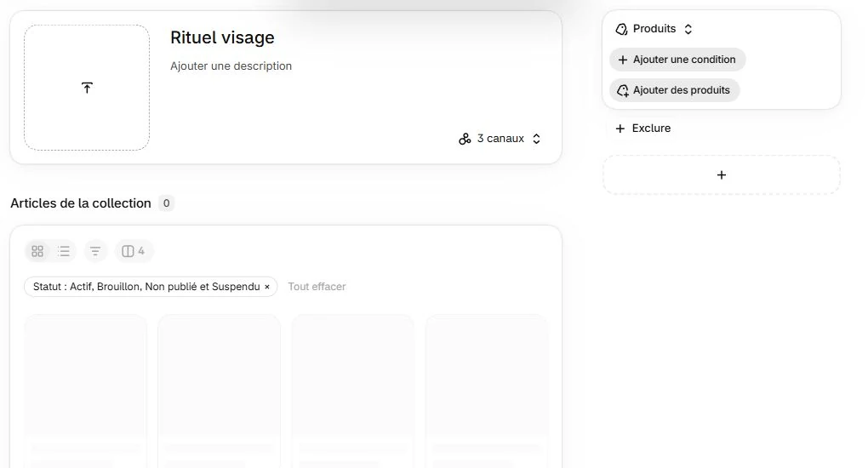868x468 pixels.
Task: Change the column count of 4
Action: tap(134, 251)
